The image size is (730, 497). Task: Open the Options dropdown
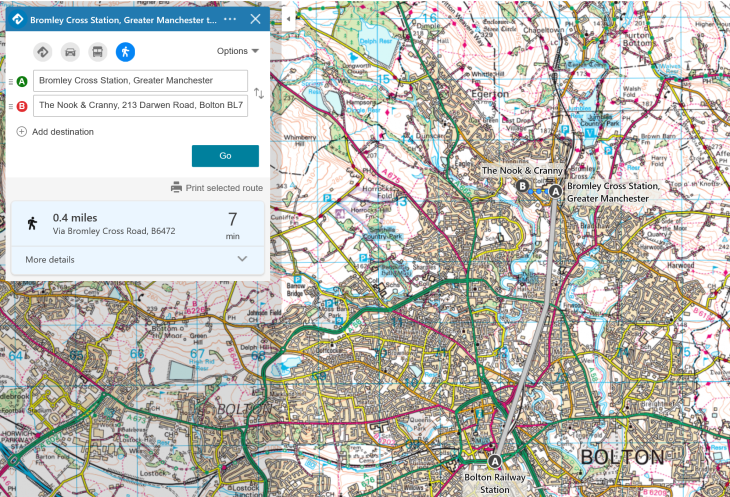pos(238,51)
